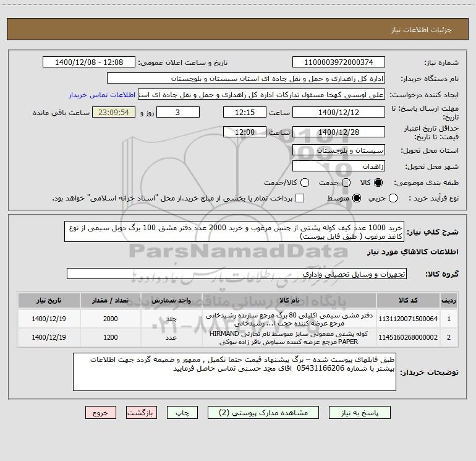Select the جزیی purchase type radio
The image size is (476, 461).
(393, 198)
